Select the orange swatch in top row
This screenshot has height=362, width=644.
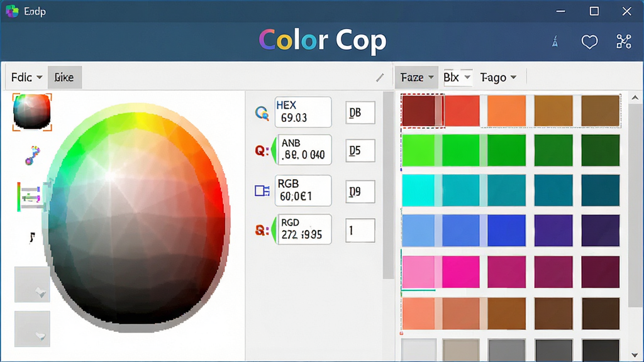coord(506,111)
